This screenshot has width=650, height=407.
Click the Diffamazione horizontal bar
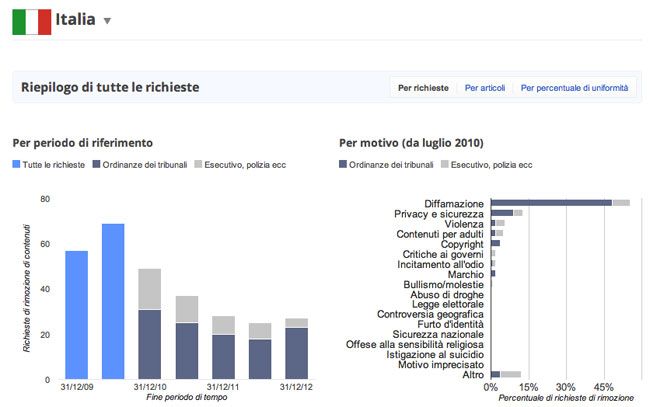pyautogui.click(x=551, y=203)
